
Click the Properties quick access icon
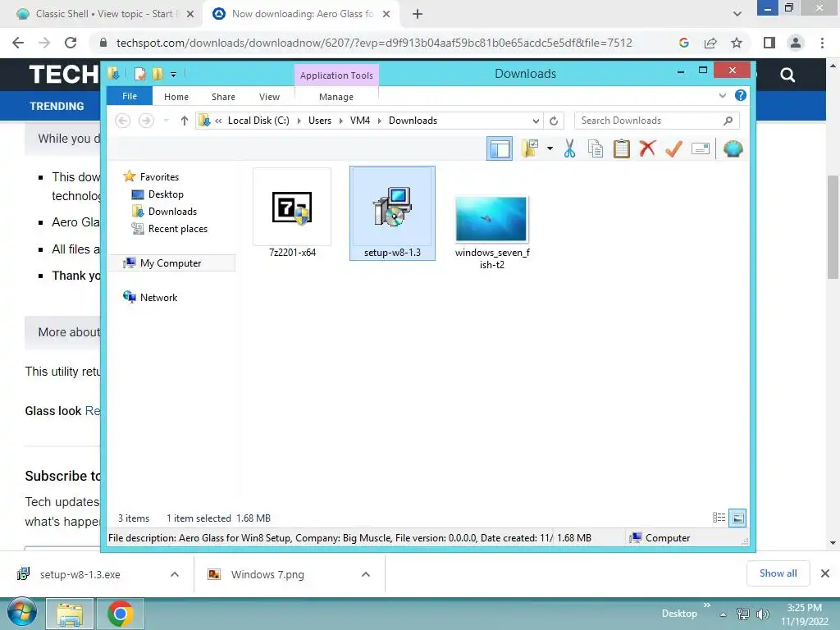click(x=139, y=74)
